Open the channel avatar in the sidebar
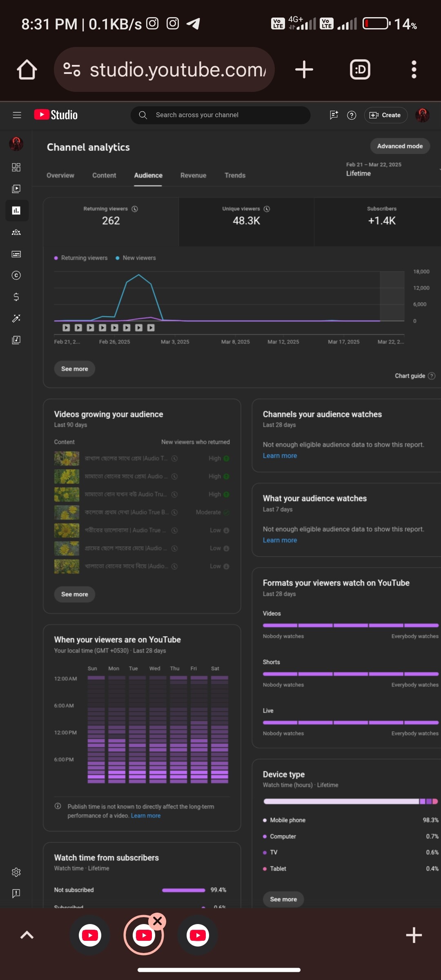Screen dimensions: 441x980 point(16,144)
